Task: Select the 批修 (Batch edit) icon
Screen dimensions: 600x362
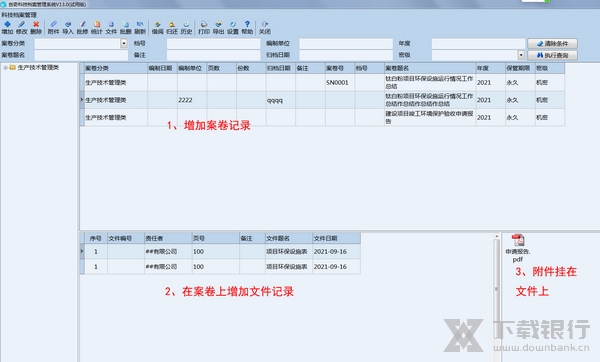Action: [x=82, y=28]
